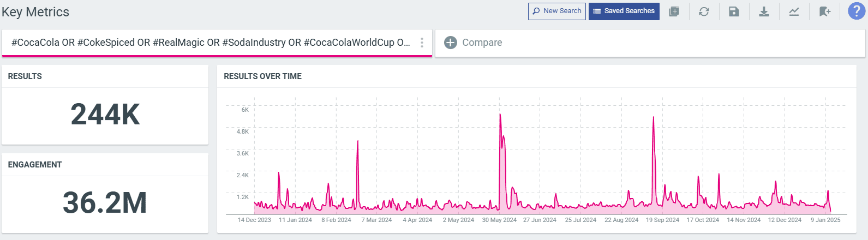This screenshot has width=868, height=240.
Task: Click the 27 Jun 2024 axis label
Action: [540, 220]
